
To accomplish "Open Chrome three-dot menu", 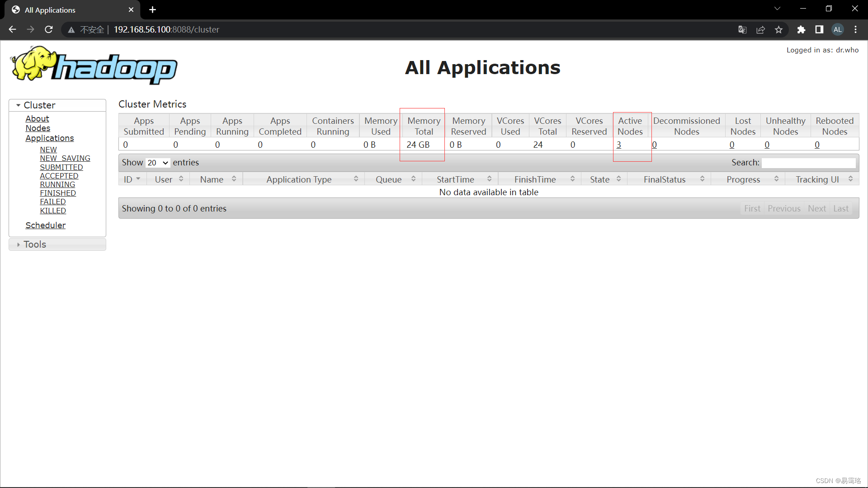I will point(855,29).
